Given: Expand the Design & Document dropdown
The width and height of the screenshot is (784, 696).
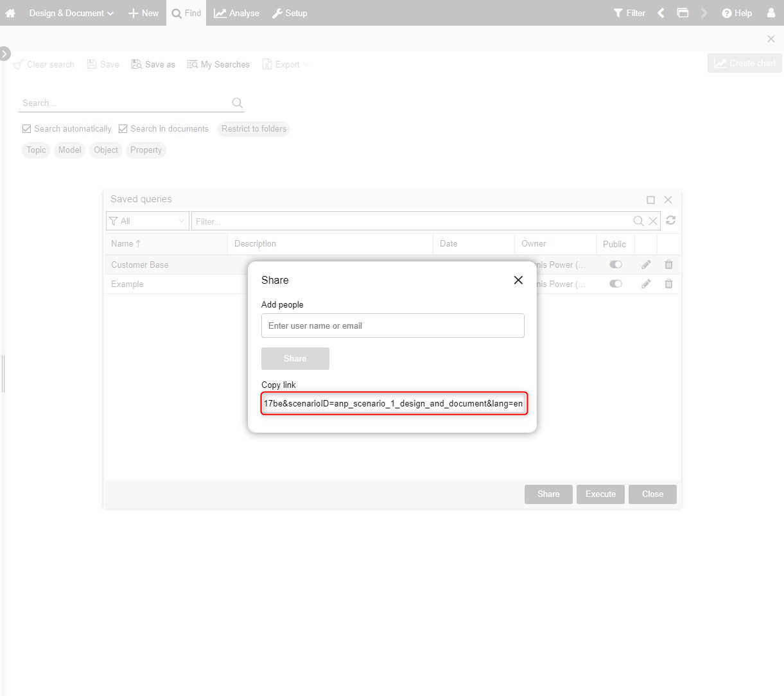Looking at the screenshot, I should pos(71,13).
